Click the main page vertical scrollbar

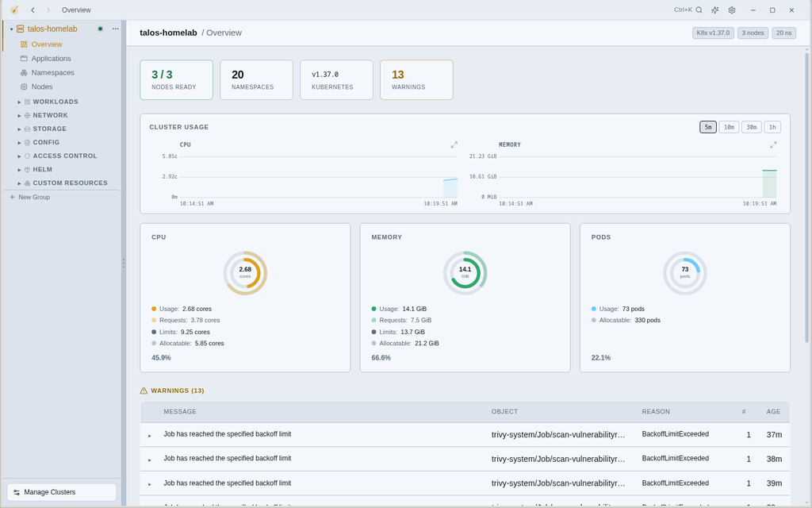(x=806, y=197)
